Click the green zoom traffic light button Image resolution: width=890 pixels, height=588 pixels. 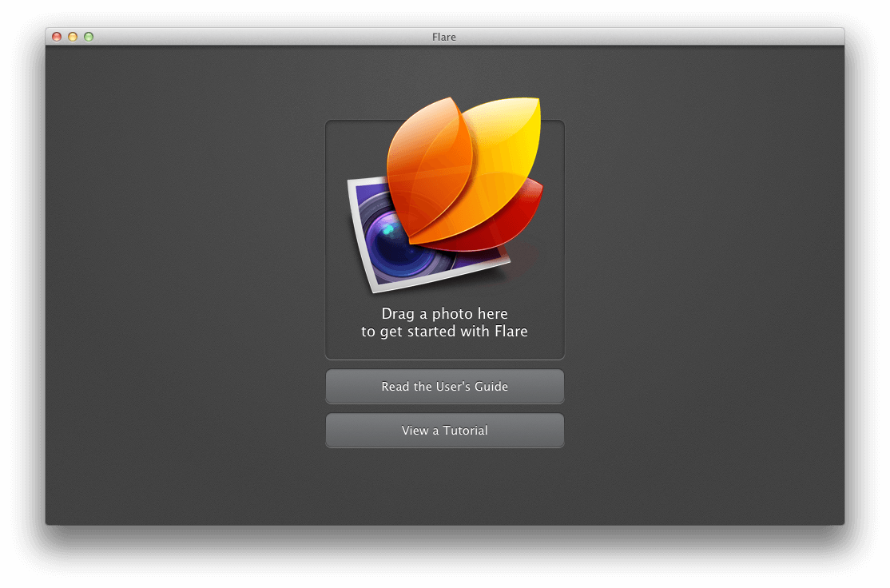click(89, 37)
